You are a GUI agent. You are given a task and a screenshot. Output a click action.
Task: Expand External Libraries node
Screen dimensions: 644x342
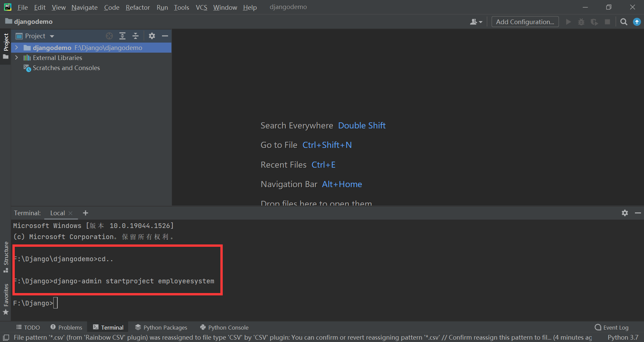(x=16, y=58)
